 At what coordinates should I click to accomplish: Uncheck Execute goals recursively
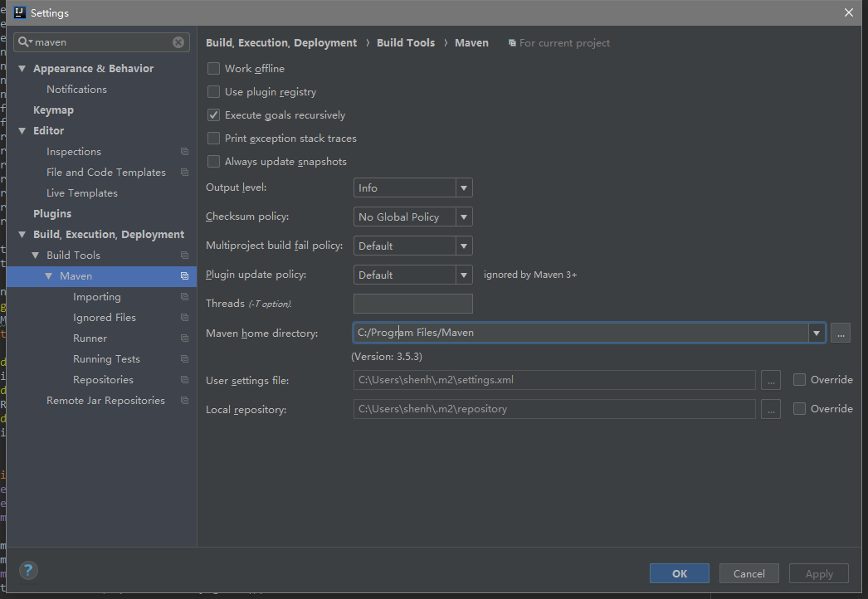(214, 115)
